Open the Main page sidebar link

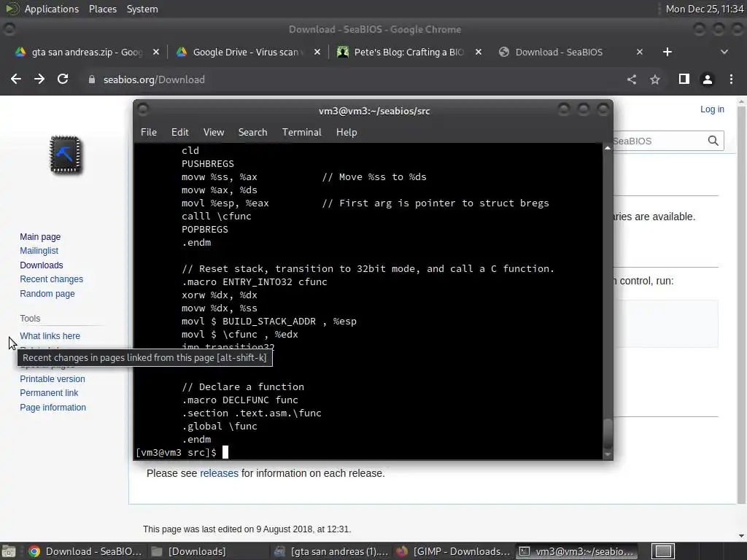40,237
